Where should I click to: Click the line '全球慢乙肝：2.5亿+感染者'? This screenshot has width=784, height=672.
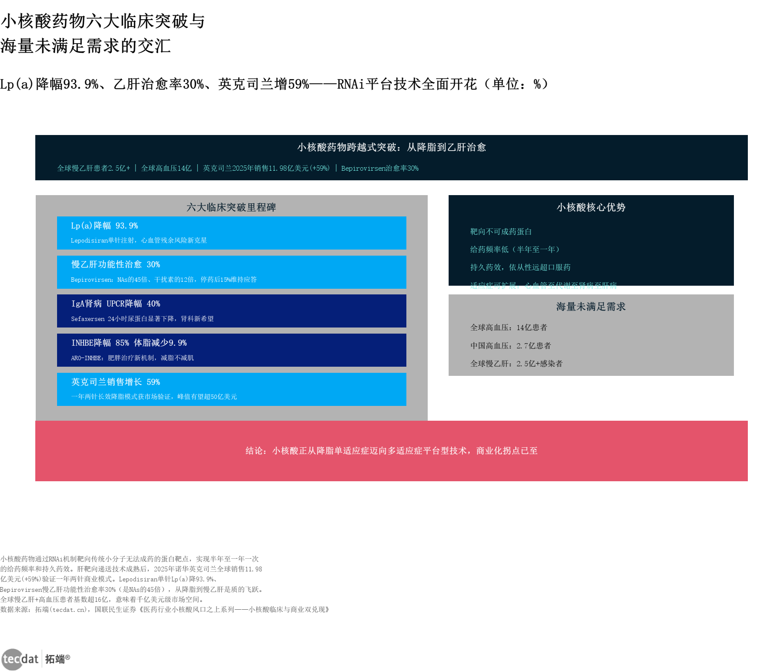[x=517, y=364]
